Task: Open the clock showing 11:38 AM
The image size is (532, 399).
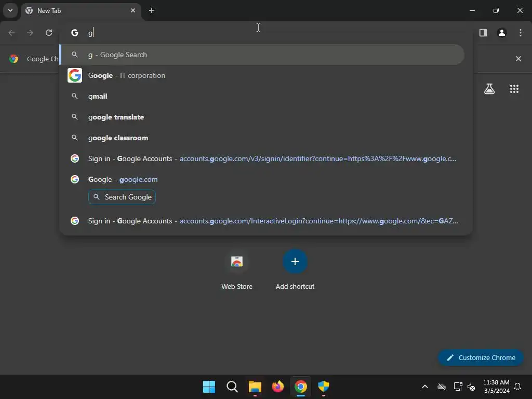Action: [496, 387]
